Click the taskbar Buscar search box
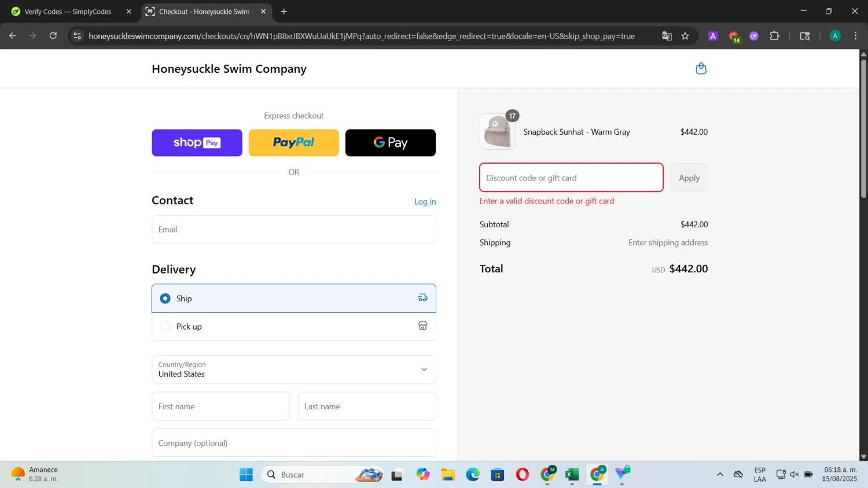This screenshot has height=488, width=868. tap(322, 475)
